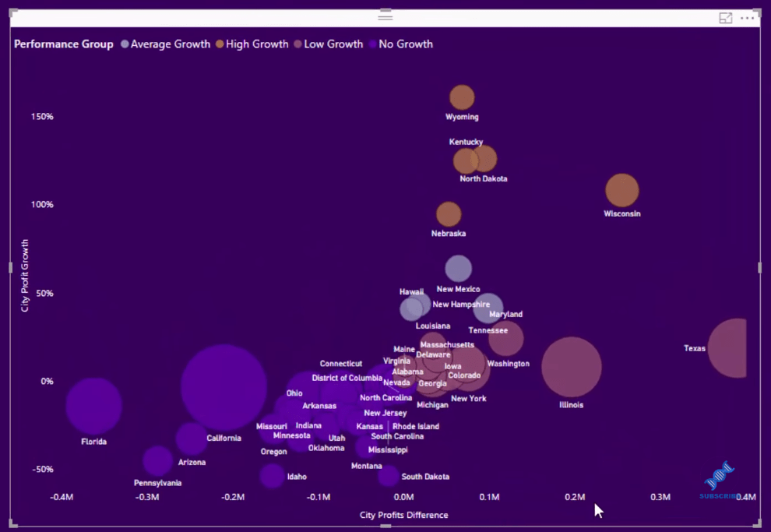The width and height of the screenshot is (771, 532).
Task: Click the Mississippi data label
Action: [x=388, y=449]
